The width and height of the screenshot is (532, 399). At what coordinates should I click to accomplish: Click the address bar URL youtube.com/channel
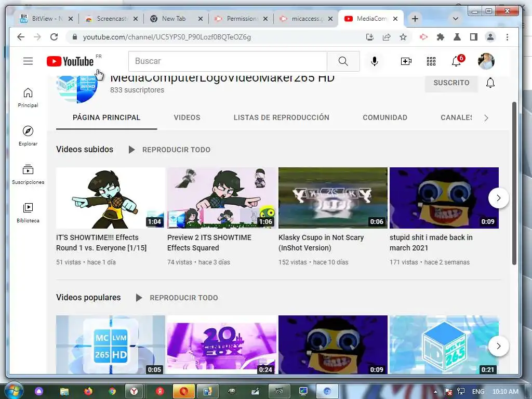167,37
